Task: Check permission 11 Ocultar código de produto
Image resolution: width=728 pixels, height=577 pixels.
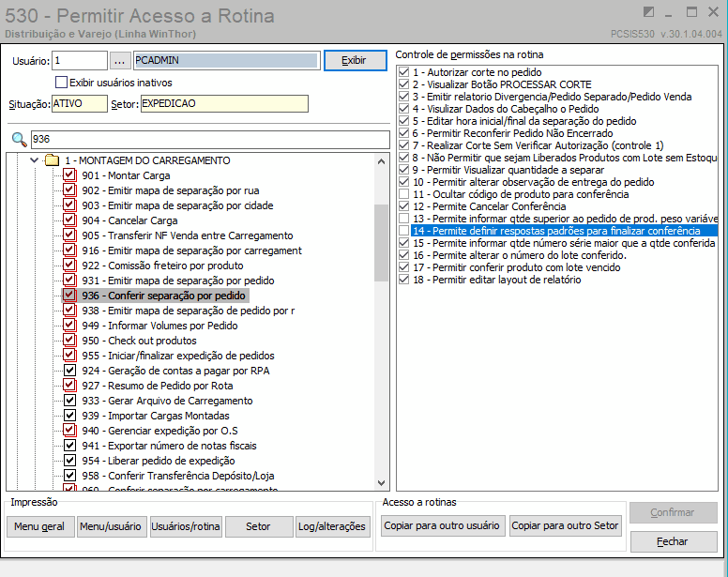Action: 404,194
